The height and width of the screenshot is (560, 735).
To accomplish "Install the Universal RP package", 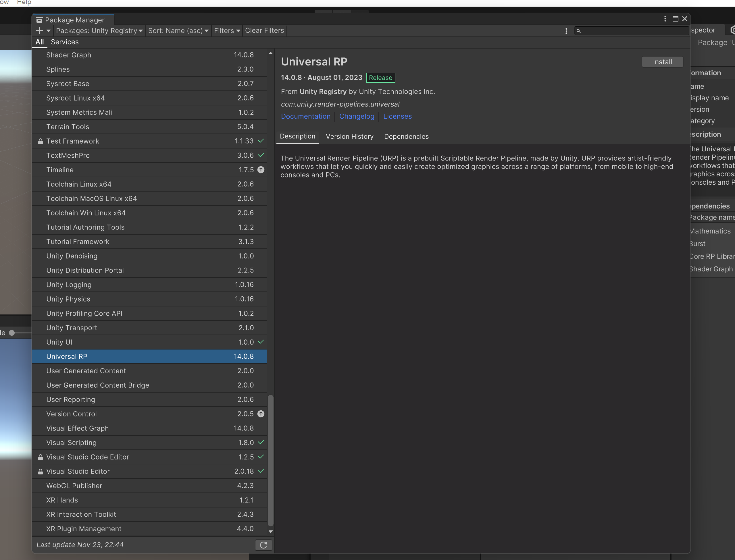I will click(x=662, y=62).
